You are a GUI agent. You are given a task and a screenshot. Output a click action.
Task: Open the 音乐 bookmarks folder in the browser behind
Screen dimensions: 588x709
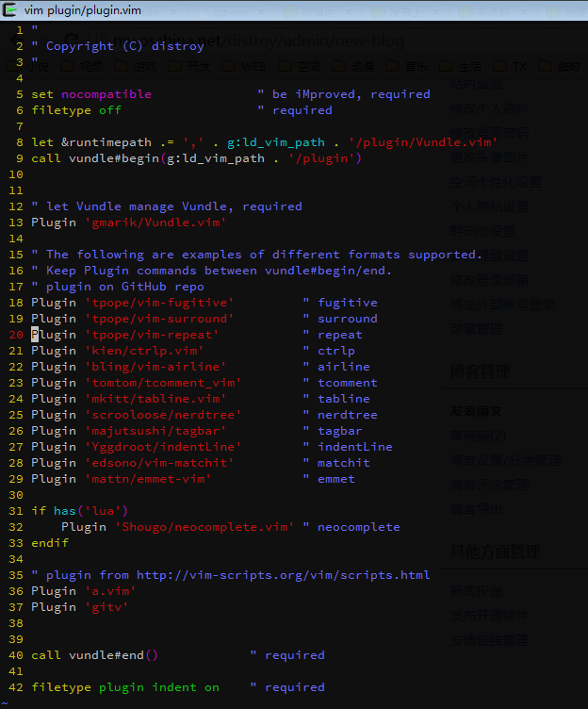407,66
